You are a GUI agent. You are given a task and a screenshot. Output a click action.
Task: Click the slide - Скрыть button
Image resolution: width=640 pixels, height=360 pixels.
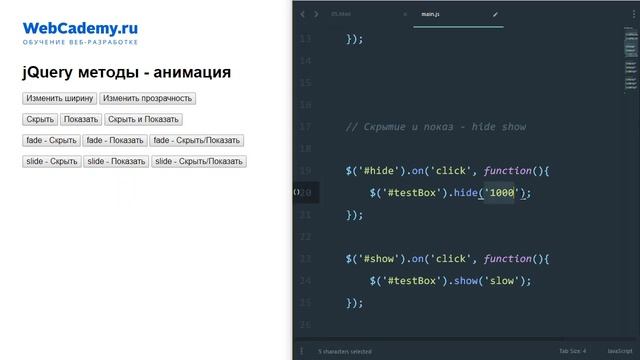point(52,162)
